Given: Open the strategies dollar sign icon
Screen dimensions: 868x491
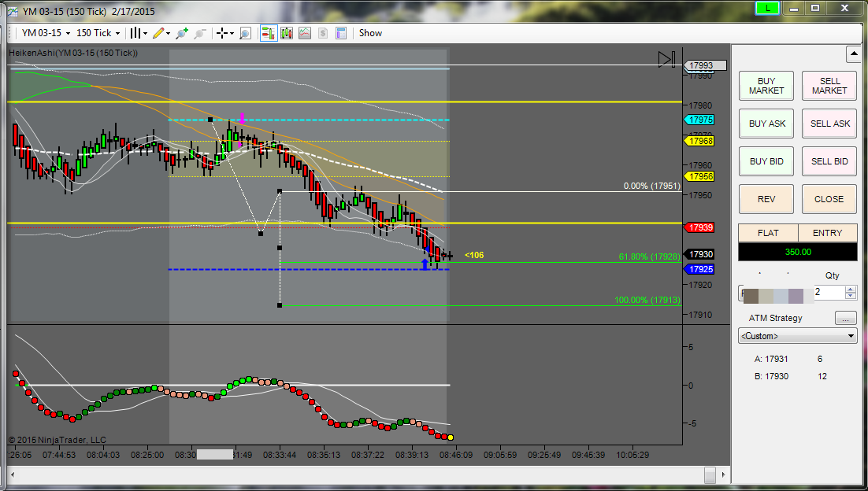Looking at the screenshot, I should (323, 33).
